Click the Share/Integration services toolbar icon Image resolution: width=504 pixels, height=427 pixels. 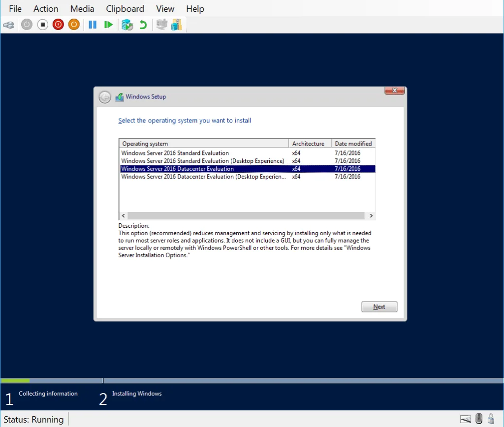click(177, 25)
